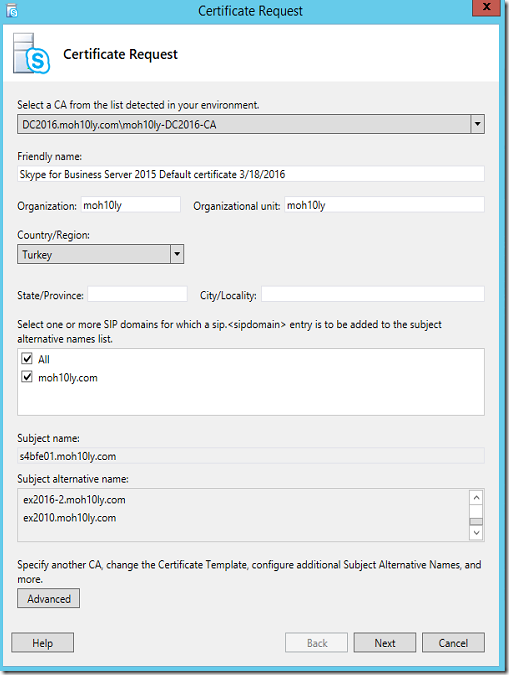This screenshot has height=675, width=509.
Task: Click the Help button
Action: coord(43,643)
